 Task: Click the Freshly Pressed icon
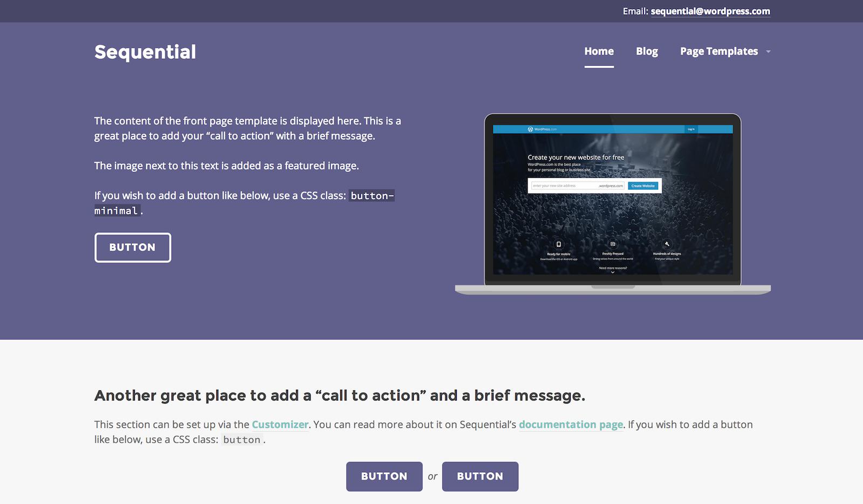[613, 244]
